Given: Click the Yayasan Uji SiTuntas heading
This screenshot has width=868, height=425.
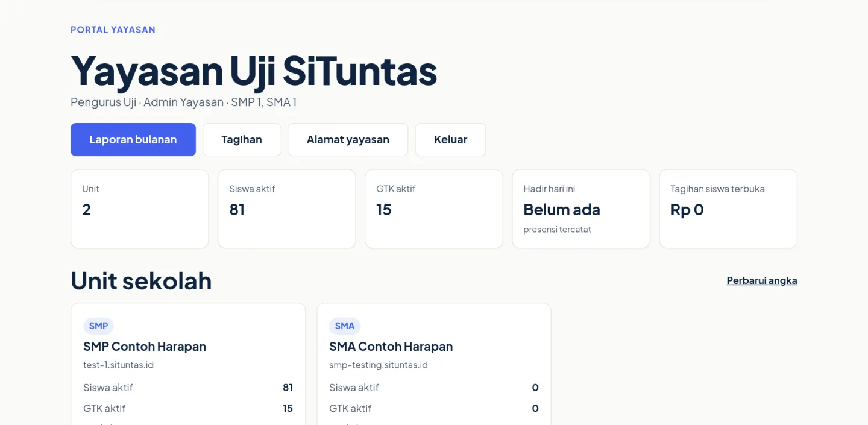Looking at the screenshot, I should pyautogui.click(x=254, y=71).
